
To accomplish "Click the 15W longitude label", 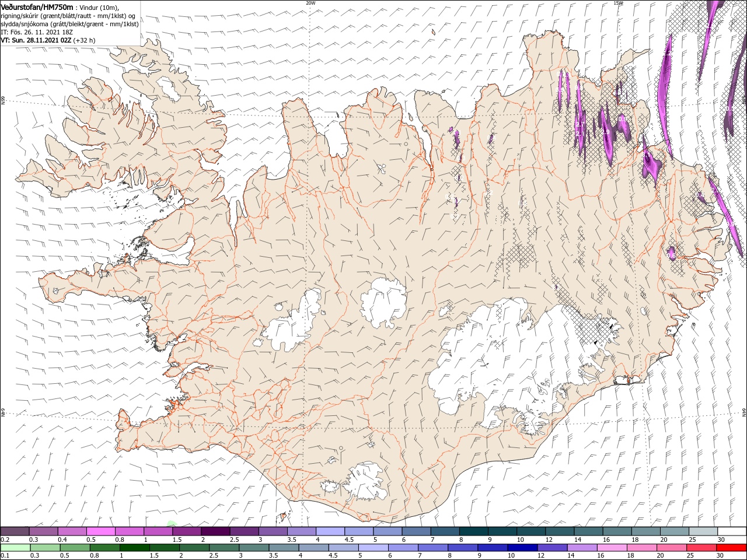I will pyautogui.click(x=618, y=3).
